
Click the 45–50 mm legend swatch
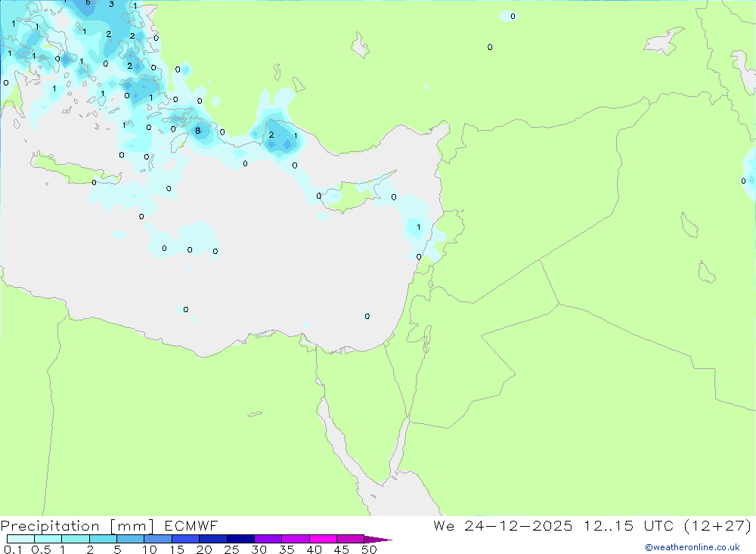click(351, 539)
